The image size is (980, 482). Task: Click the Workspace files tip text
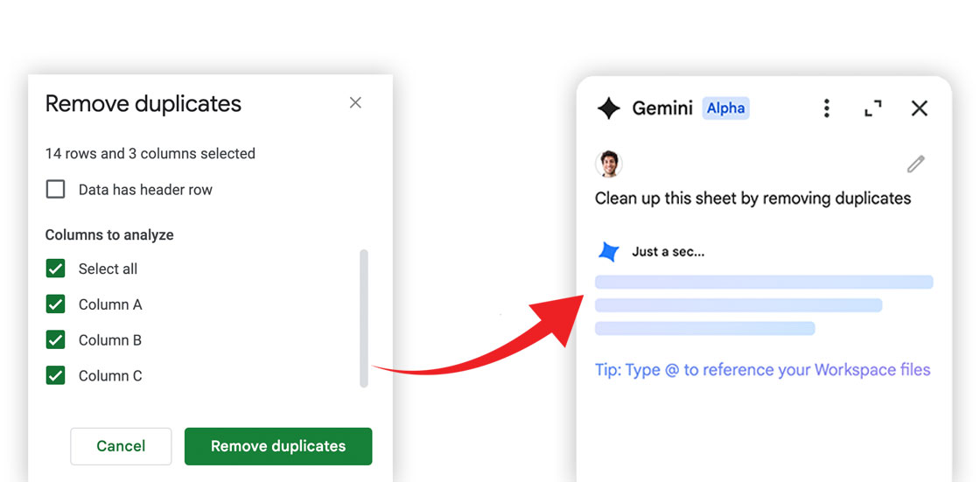tap(762, 370)
